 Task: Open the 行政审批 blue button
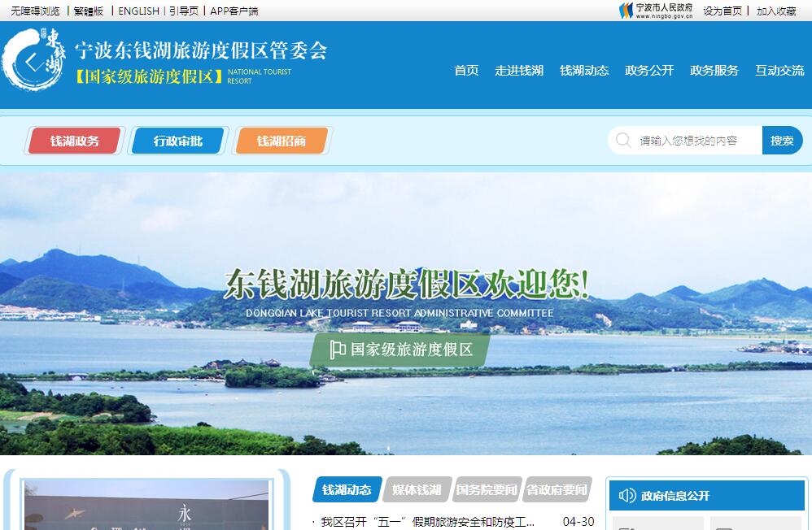click(x=177, y=141)
